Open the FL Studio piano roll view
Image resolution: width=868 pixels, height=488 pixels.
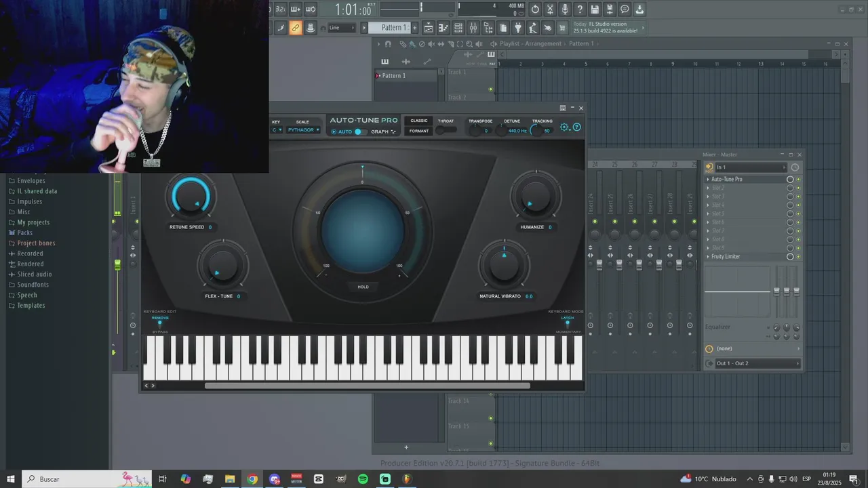pos(443,28)
